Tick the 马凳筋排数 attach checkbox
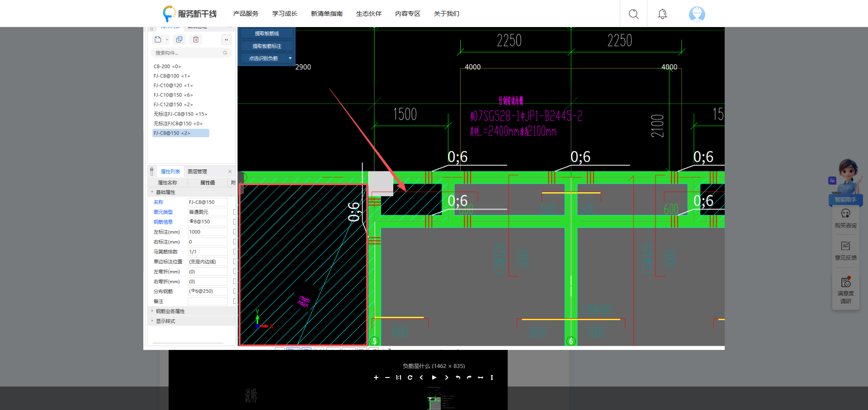868x410 pixels. (235, 252)
